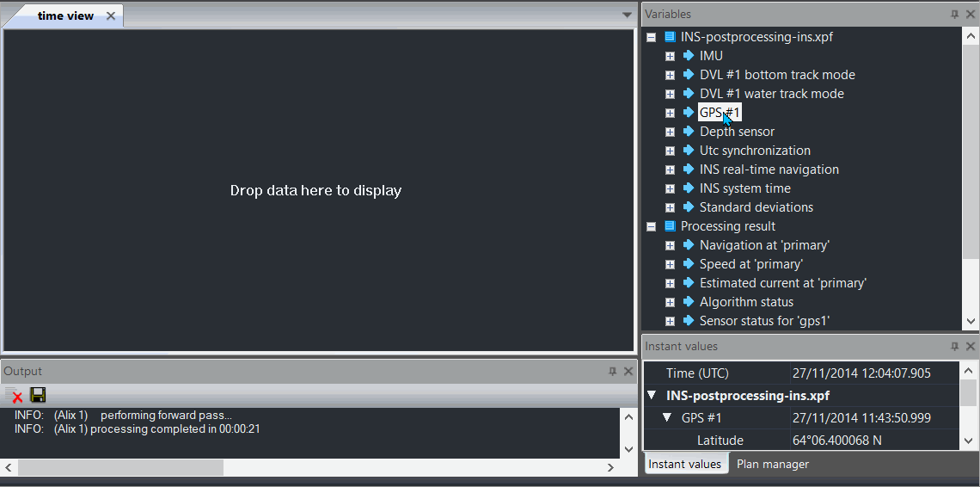
Task: Collapse the Processing result node
Action: click(651, 226)
